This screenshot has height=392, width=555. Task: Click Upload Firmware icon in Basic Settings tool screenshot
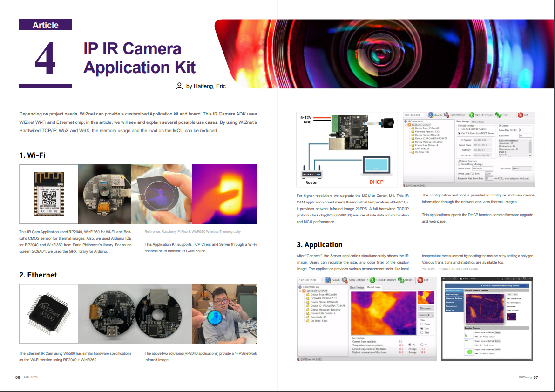[x=472, y=115]
